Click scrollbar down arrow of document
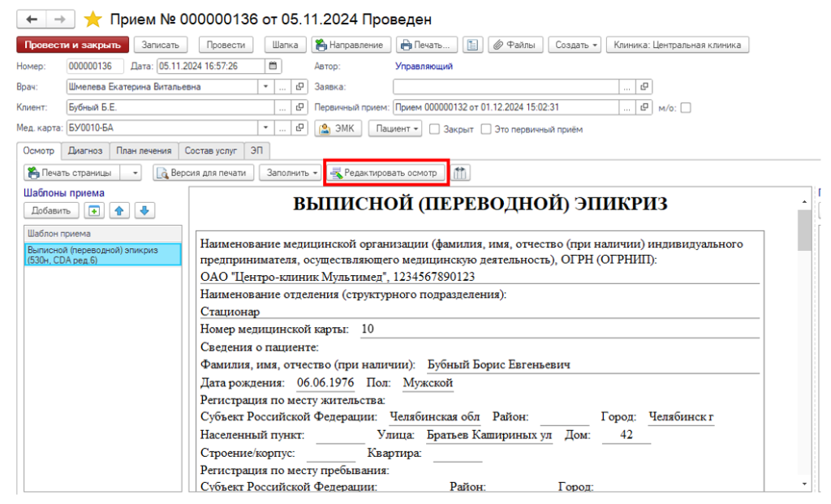The width and height of the screenshot is (831, 504). (804, 484)
